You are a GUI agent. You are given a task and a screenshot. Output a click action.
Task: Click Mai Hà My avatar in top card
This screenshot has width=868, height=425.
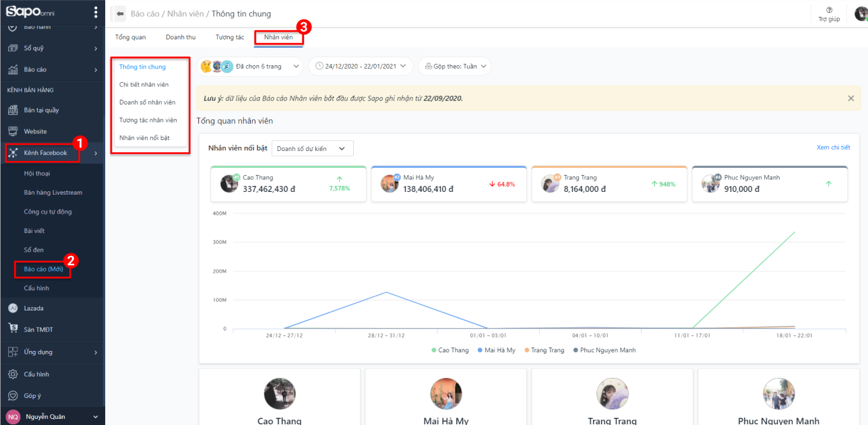(x=390, y=183)
